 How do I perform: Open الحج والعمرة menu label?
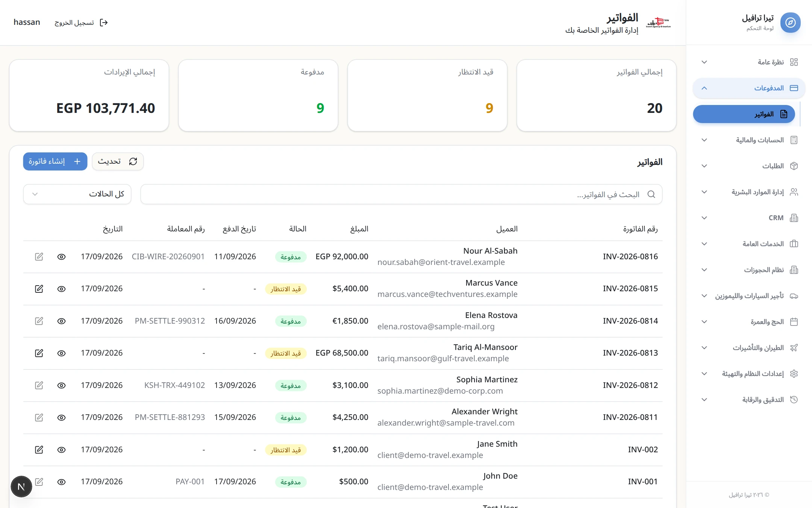coord(767,322)
